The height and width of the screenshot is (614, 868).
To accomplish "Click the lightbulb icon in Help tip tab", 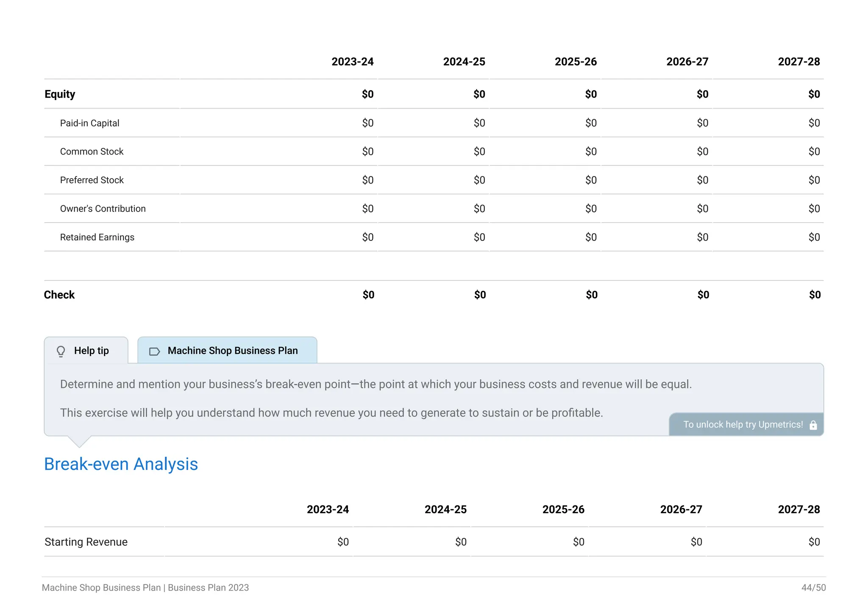I will pos(61,351).
